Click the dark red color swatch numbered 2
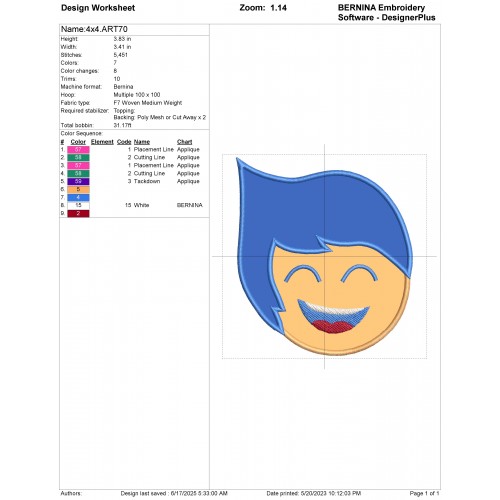Viewport: 500px width, 500px height. point(78,213)
